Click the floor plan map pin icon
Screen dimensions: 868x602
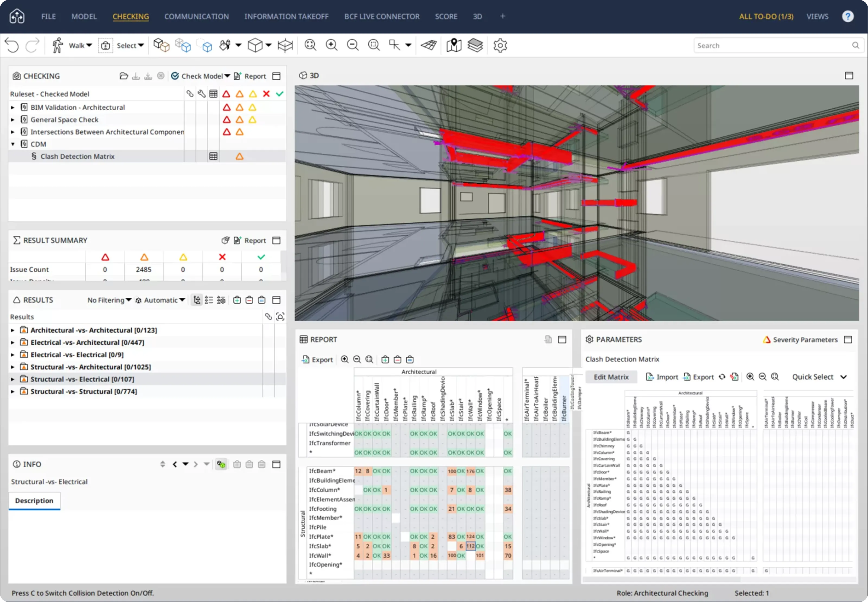pos(454,45)
